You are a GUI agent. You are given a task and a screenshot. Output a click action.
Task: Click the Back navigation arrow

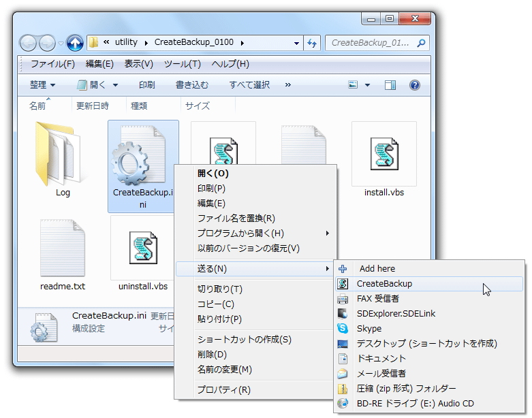click(28, 43)
